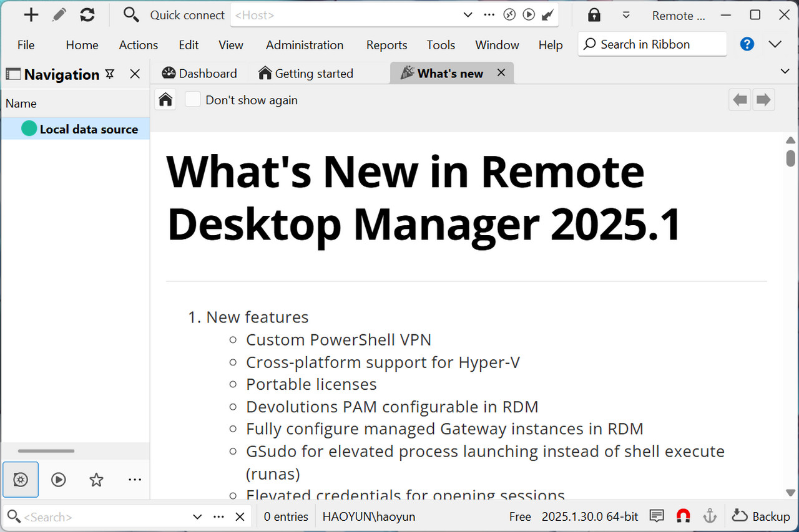Open the View ribbon tab
The width and height of the screenshot is (799, 532).
tap(231, 45)
